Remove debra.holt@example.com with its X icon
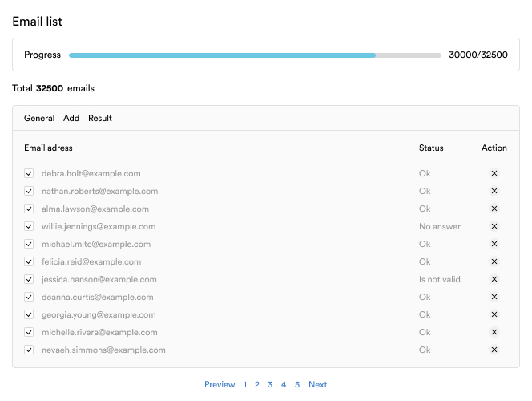Image resolution: width=532 pixels, height=401 pixels. pyautogui.click(x=494, y=173)
